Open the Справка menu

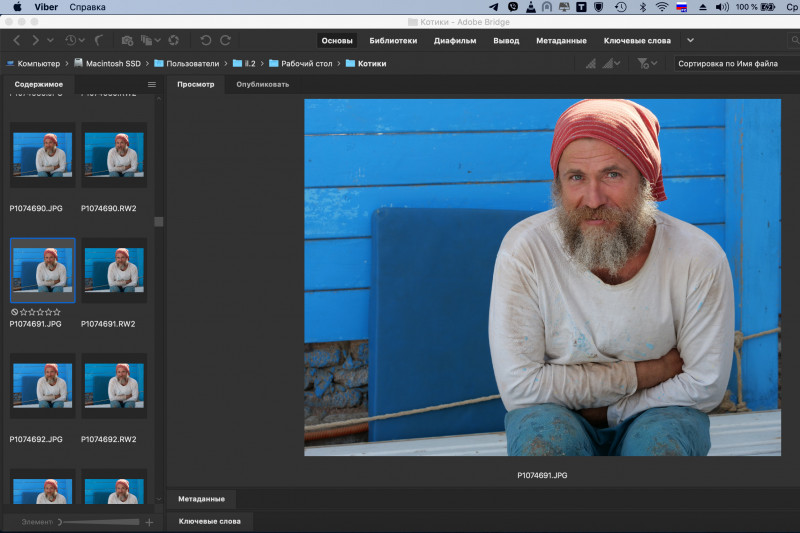click(x=87, y=7)
